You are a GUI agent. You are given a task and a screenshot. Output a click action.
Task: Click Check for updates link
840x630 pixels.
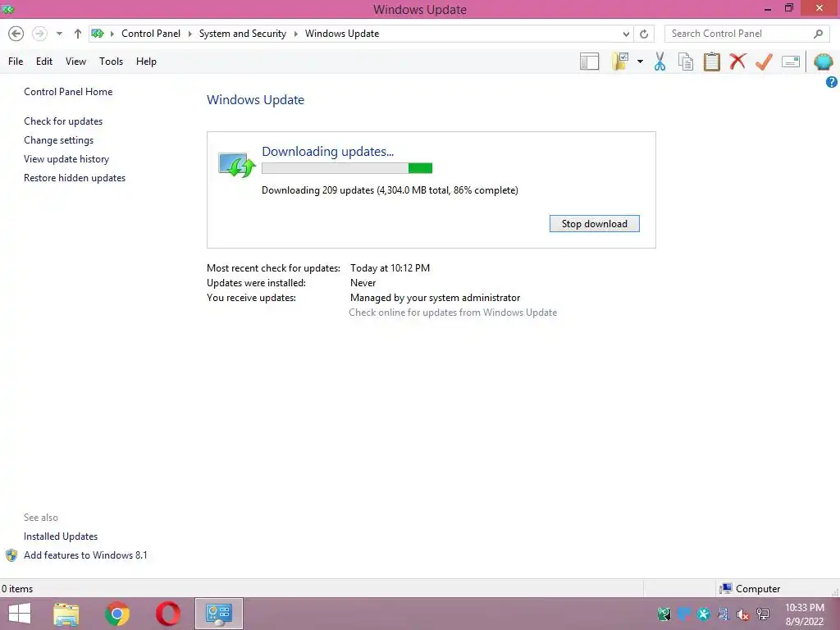click(63, 121)
